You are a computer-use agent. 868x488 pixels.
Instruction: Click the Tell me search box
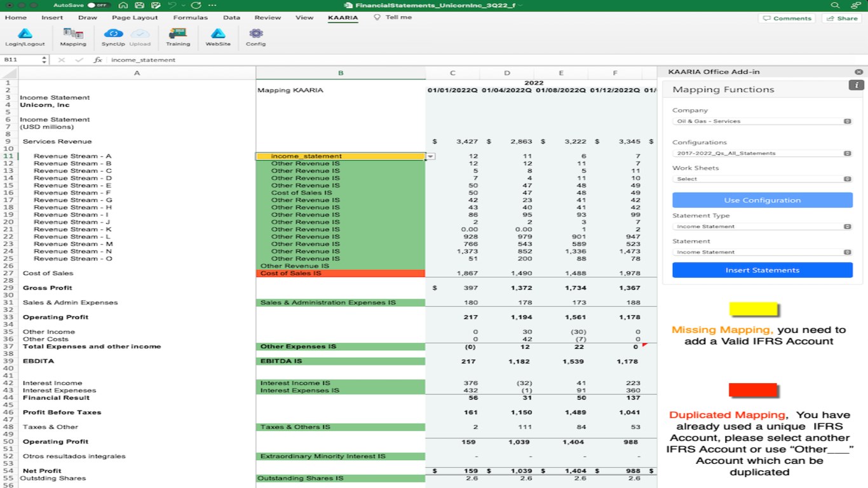[x=393, y=17]
